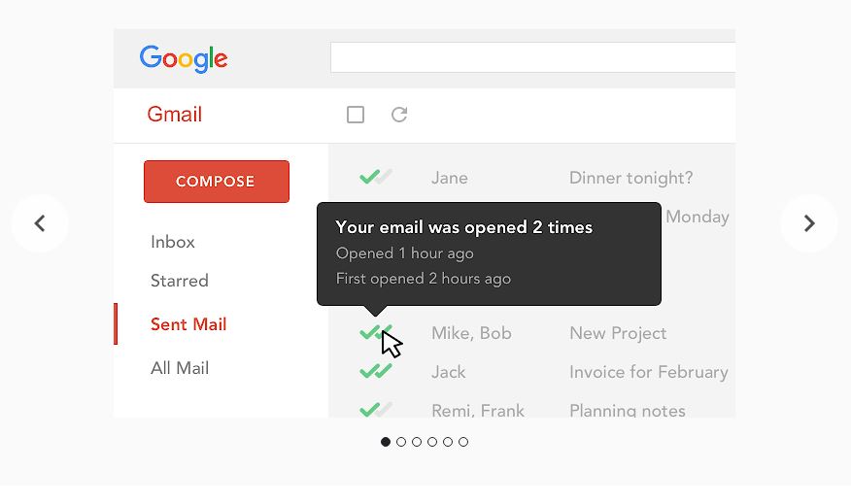Click the red COMPOSE button
Image resolution: width=851 pixels, height=504 pixels.
tap(217, 182)
